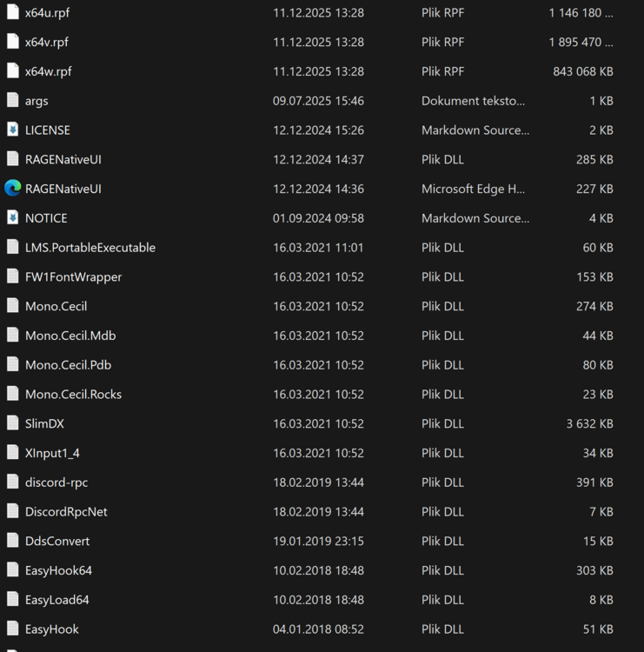Select the LICENSE file name

coord(48,130)
